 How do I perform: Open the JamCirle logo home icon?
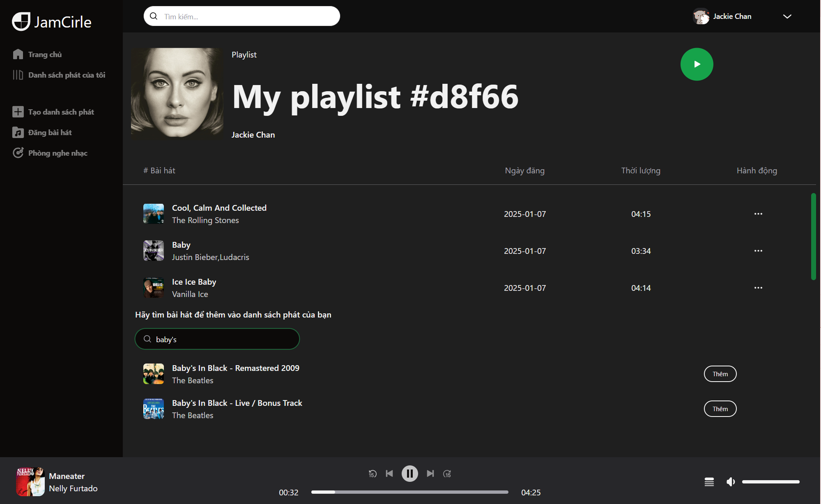coord(21,21)
